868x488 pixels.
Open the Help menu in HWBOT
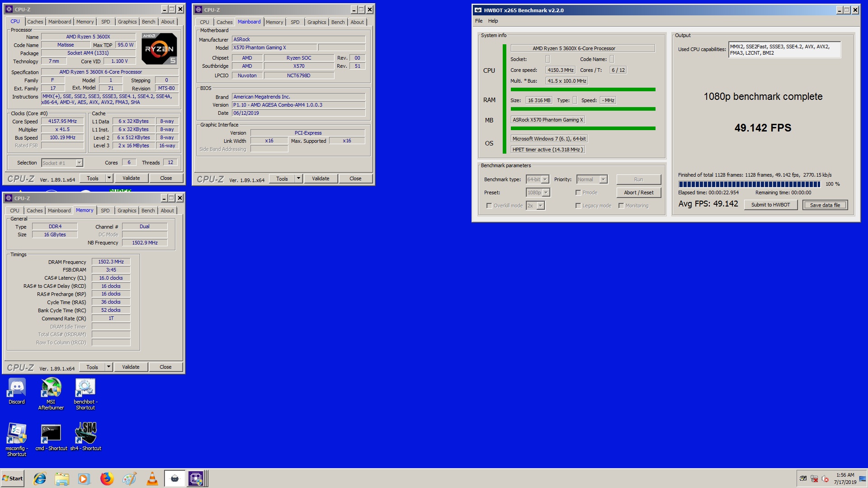[493, 21]
